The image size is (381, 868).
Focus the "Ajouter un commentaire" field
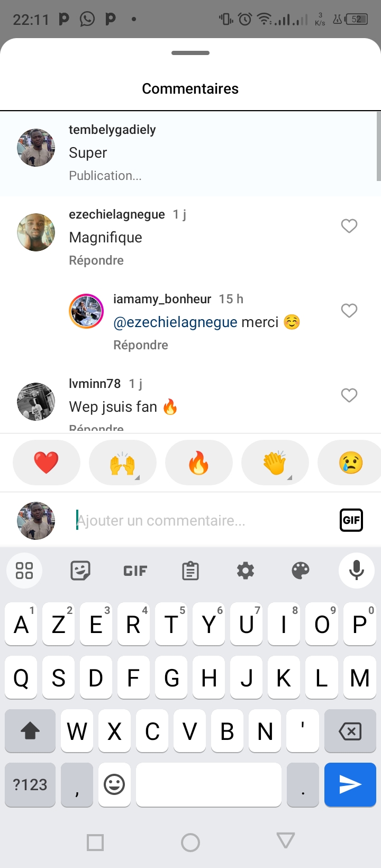(201, 521)
